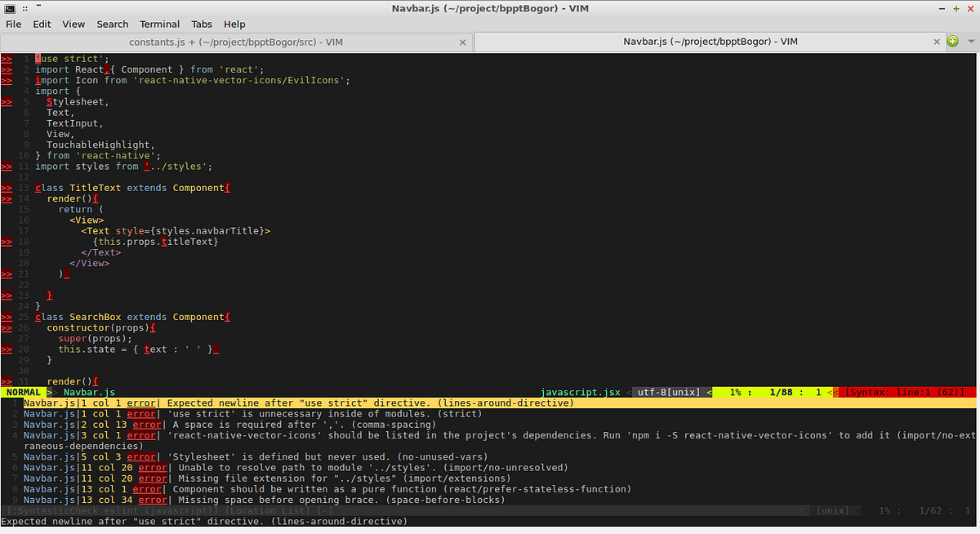
Task: Open the Tabs menu
Action: pos(202,24)
